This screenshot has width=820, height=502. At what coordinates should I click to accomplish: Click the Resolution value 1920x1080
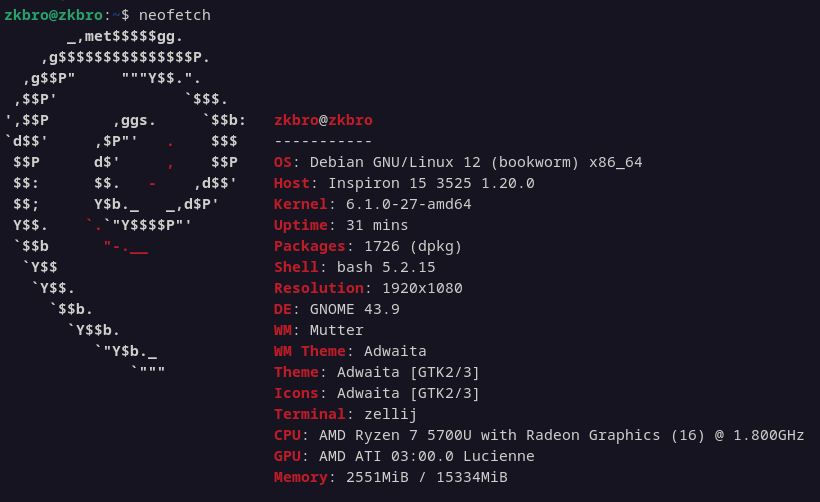422,288
